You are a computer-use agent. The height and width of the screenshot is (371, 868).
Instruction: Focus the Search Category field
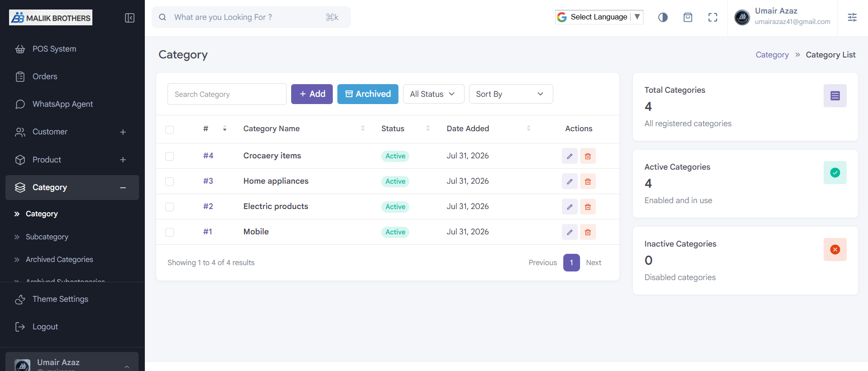point(227,94)
